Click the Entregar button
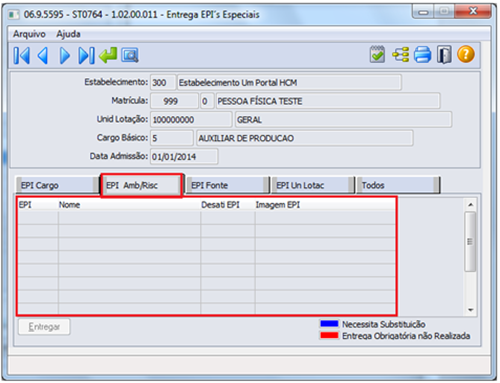Screen dimensions: 500x383 pos(44,327)
